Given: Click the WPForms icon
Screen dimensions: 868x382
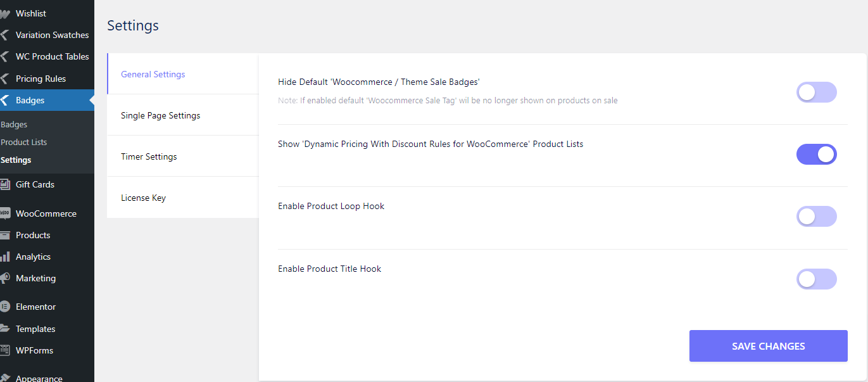Looking at the screenshot, I should 5,350.
